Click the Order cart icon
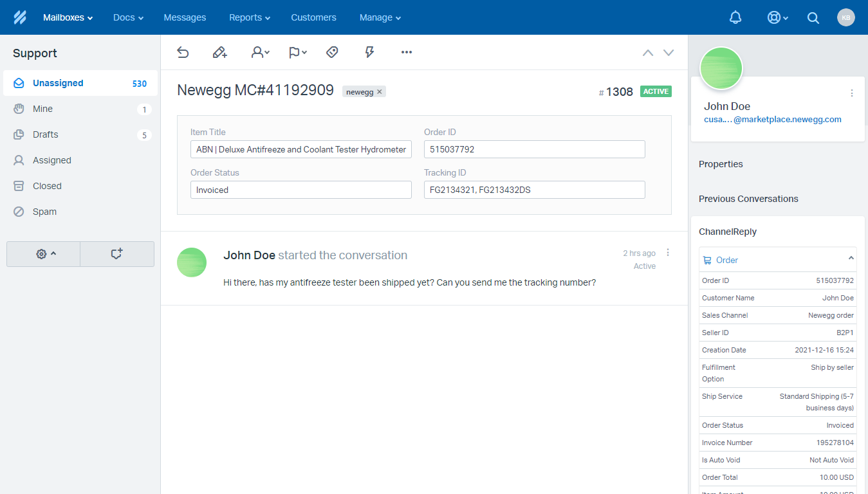Screen dimensions: 868x494 (x=707, y=261)
